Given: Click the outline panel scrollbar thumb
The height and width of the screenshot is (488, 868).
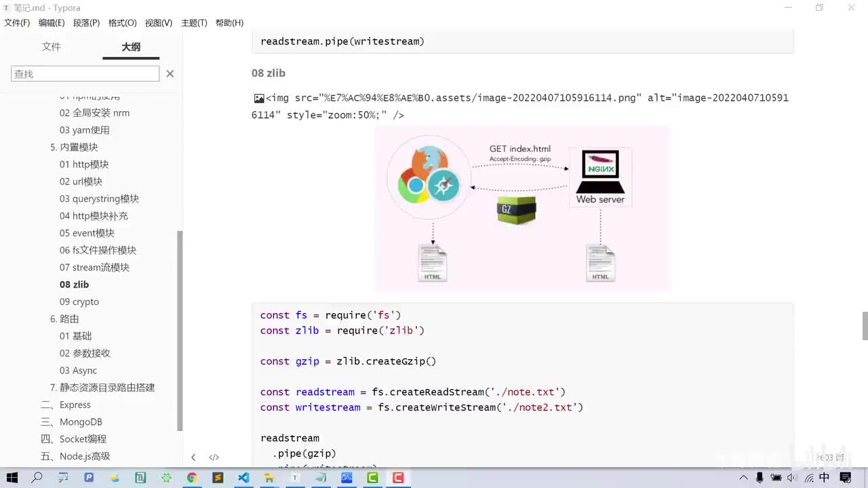Looking at the screenshot, I should click(180, 330).
